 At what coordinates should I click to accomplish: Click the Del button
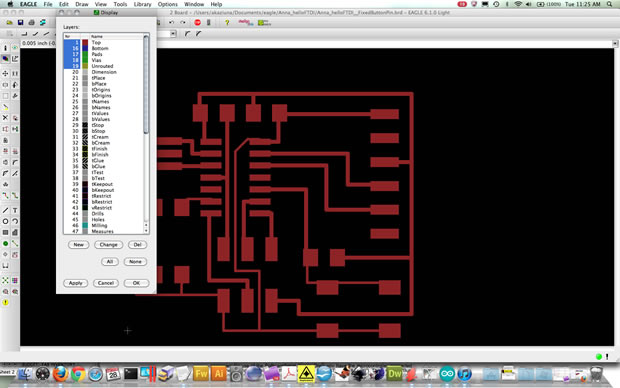137,245
